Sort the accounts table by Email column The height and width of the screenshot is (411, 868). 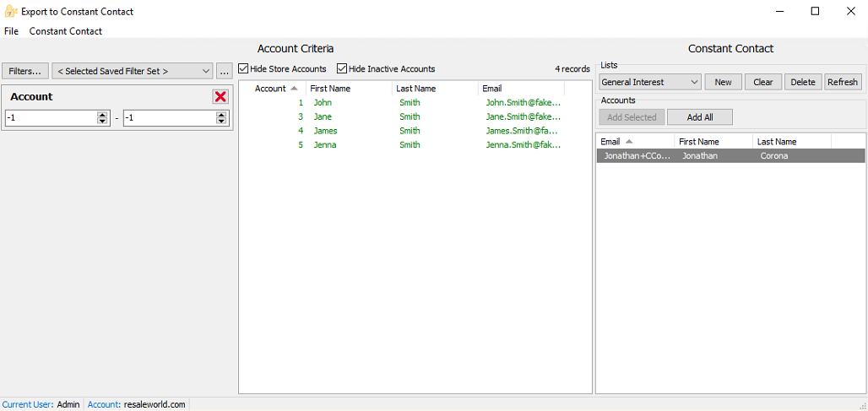click(x=522, y=89)
